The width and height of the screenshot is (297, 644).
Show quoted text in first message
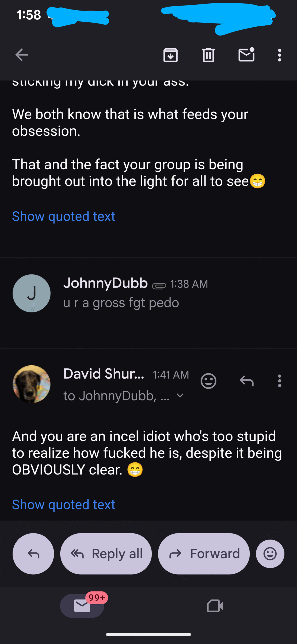tap(64, 216)
